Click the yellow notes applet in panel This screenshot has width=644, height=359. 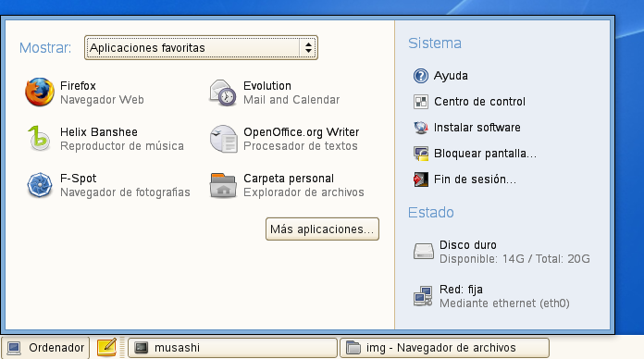[106, 347]
